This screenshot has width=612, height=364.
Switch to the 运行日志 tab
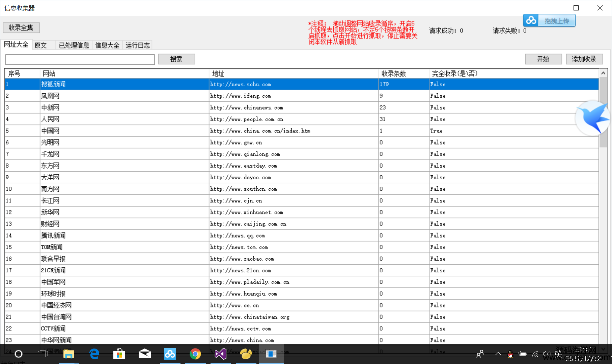(x=137, y=45)
